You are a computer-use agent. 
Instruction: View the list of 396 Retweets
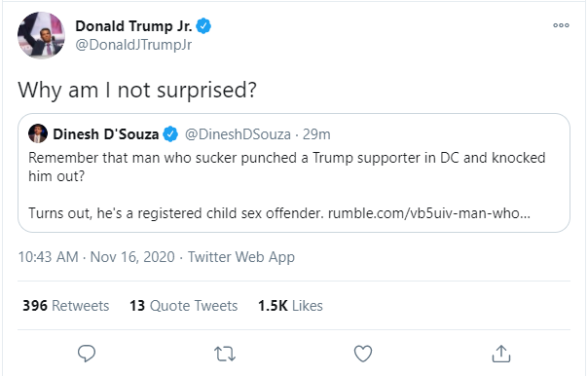(x=66, y=306)
